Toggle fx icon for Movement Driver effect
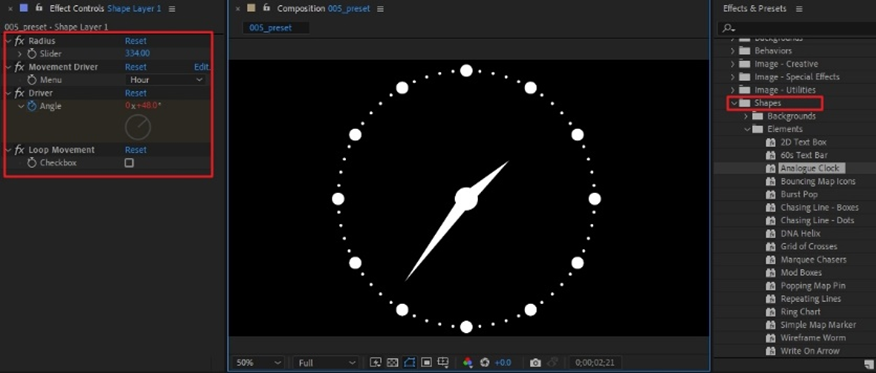 tap(20, 67)
